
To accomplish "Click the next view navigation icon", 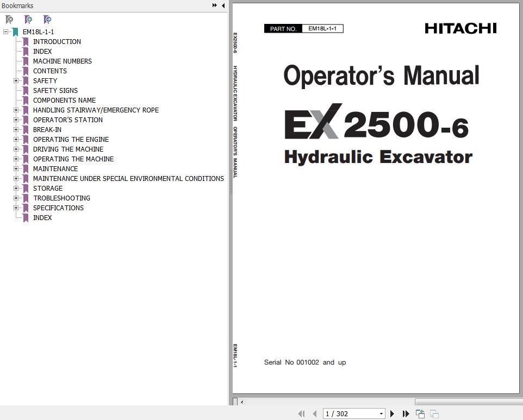I will [434, 413].
